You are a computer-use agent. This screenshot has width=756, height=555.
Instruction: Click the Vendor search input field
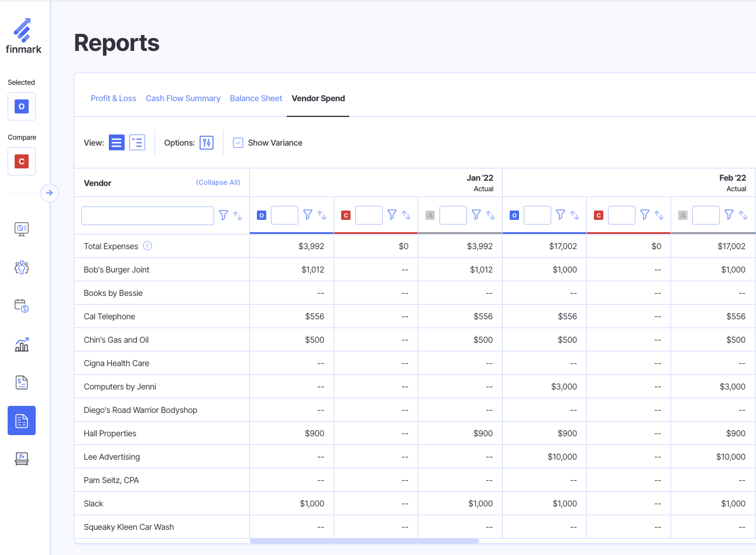tap(147, 216)
